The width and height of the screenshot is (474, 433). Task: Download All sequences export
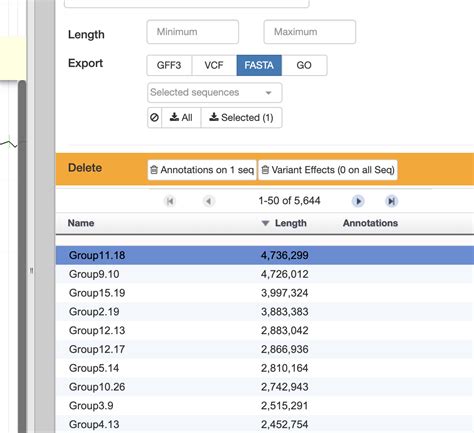point(181,117)
